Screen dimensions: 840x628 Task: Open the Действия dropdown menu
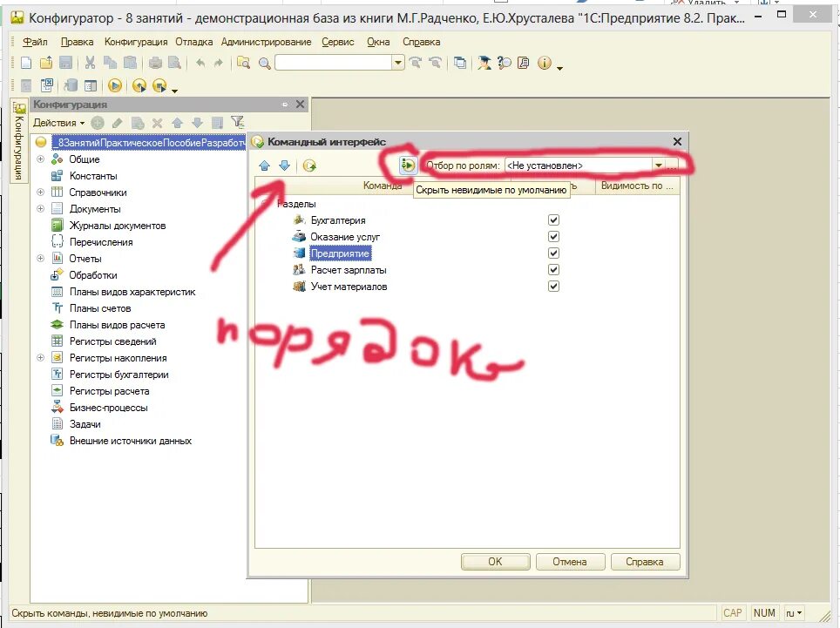(x=58, y=123)
